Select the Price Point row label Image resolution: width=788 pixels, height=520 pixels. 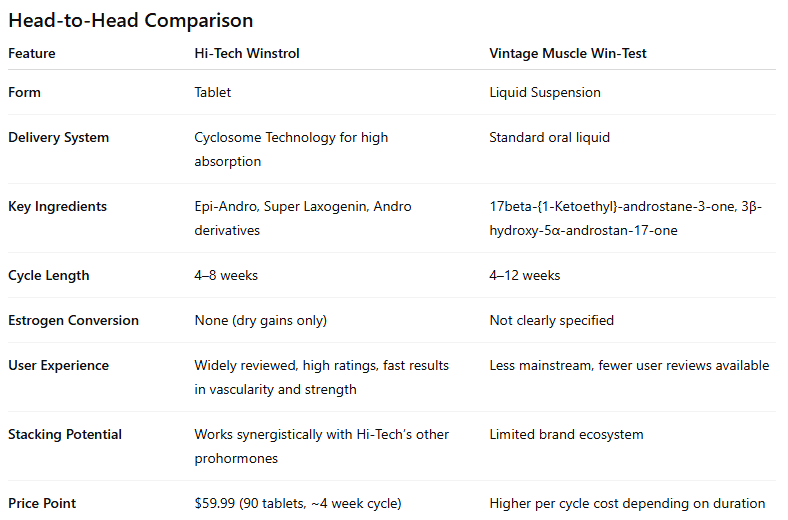coord(42,503)
